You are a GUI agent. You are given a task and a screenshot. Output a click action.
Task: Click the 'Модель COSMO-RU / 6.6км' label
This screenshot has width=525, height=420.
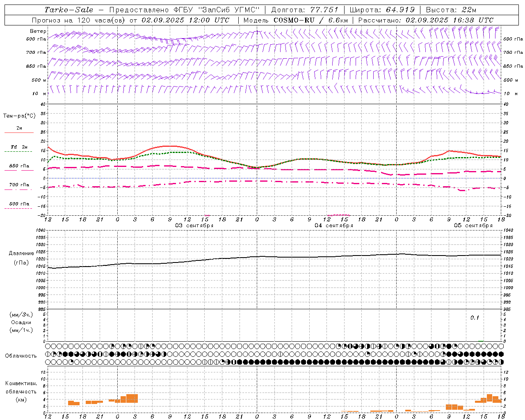pos(295,20)
